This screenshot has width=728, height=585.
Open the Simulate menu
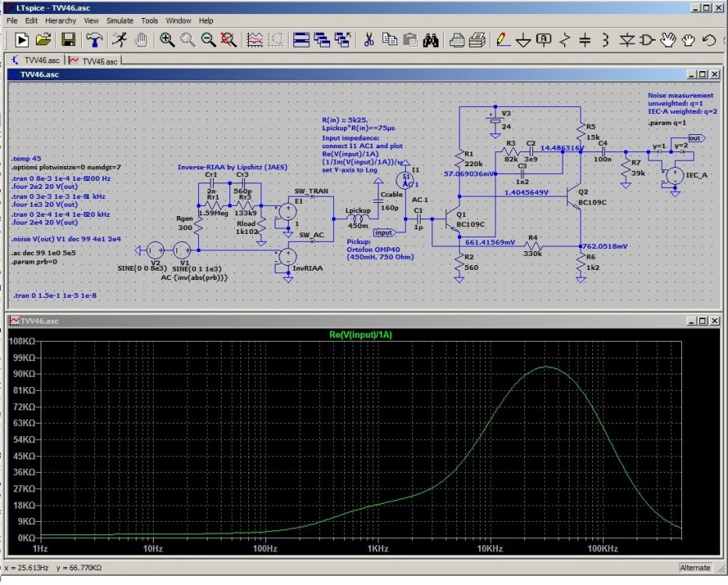119,20
